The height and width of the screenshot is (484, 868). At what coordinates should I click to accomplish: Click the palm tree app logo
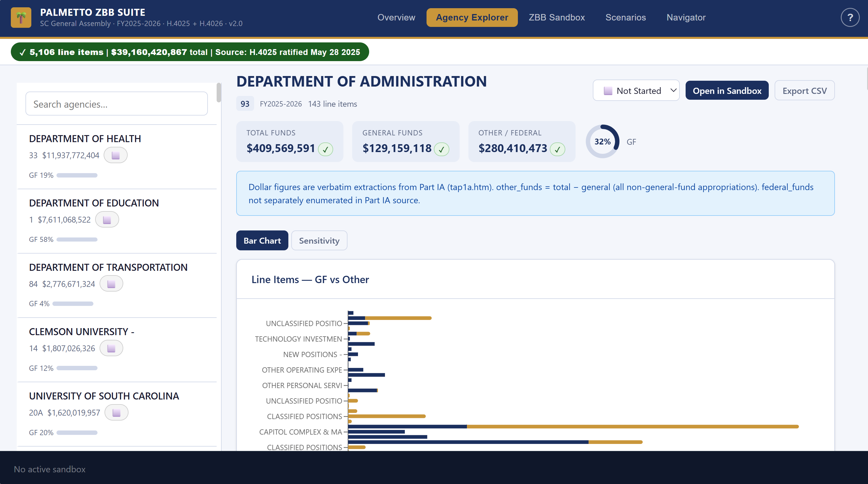pos(21,18)
